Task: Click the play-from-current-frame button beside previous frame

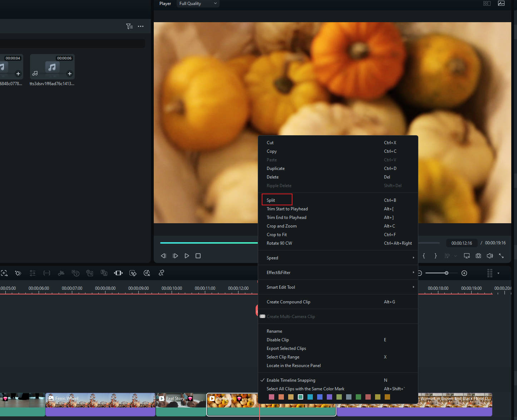Action: coord(175,256)
